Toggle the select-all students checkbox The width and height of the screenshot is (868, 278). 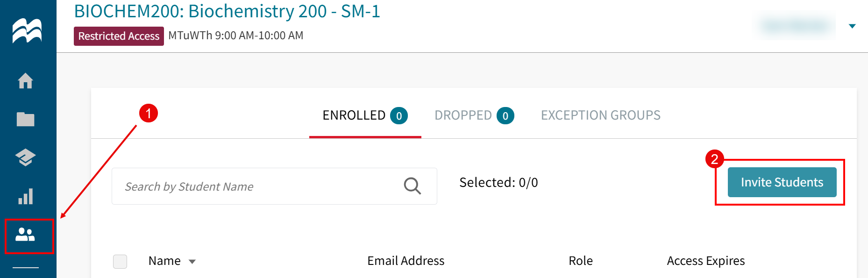[x=120, y=261]
